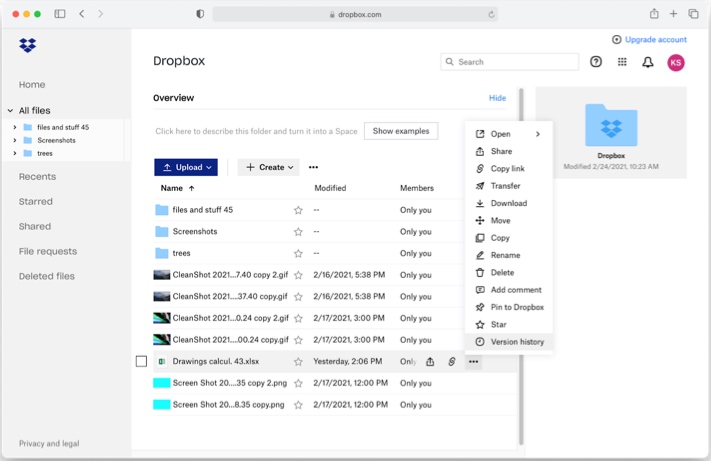Open the notifications bell

(x=648, y=62)
